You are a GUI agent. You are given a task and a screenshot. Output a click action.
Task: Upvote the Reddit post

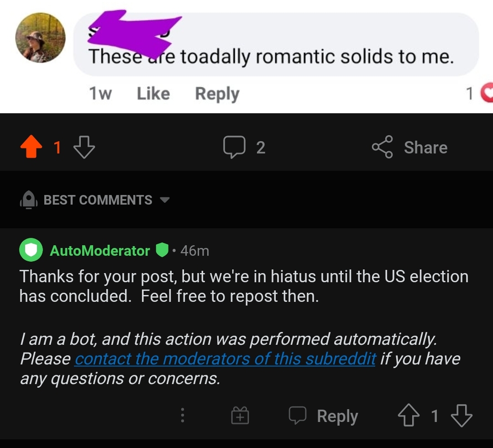click(x=31, y=147)
